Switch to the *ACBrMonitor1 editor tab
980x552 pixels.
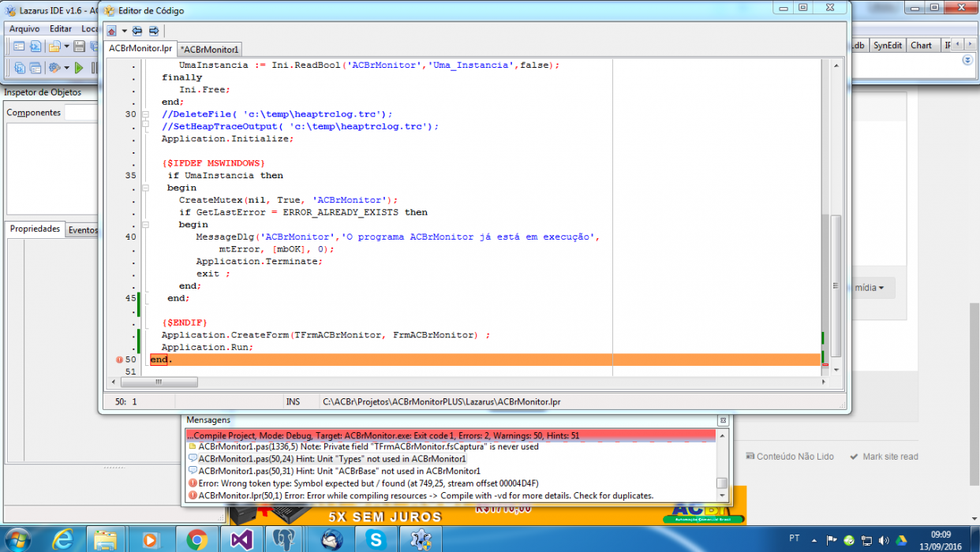[x=210, y=49]
